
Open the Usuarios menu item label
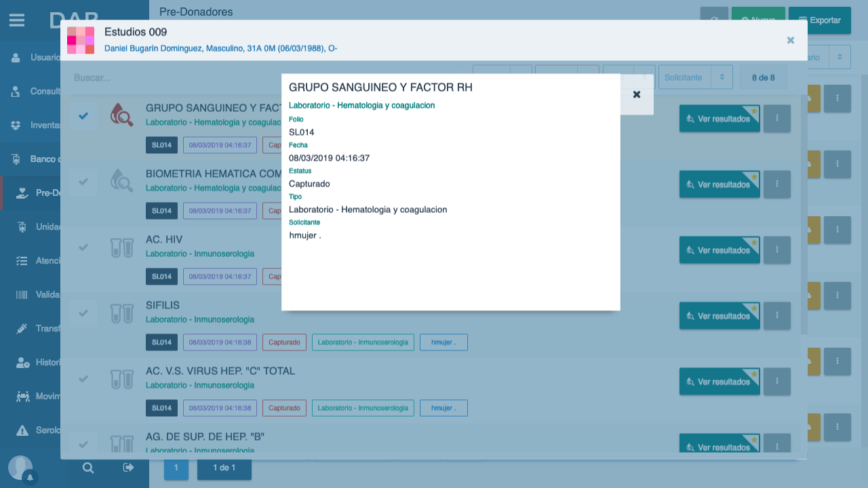click(46, 58)
